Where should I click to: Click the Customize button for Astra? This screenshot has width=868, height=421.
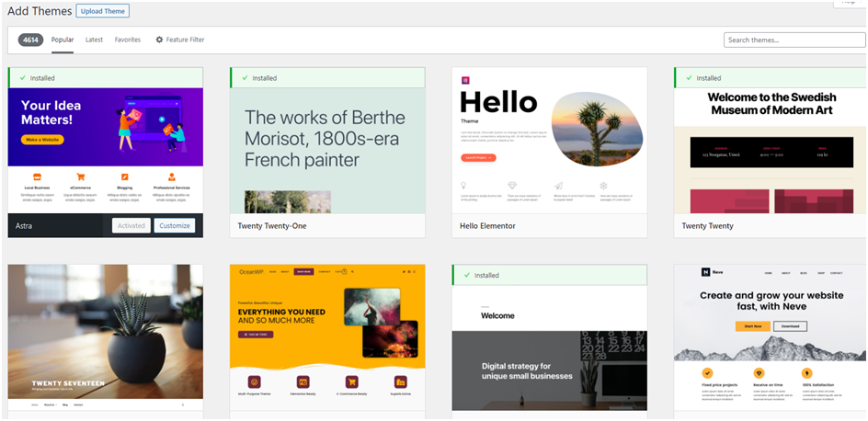pyautogui.click(x=175, y=226)
